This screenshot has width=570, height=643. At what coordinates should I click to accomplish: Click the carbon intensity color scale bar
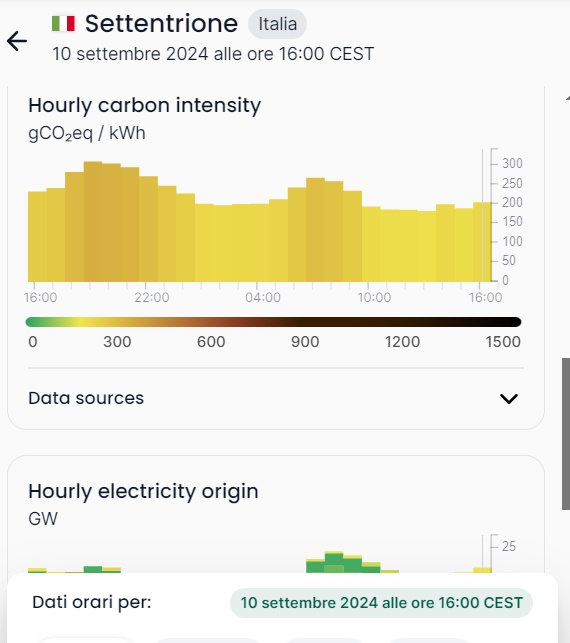[273, 322]
